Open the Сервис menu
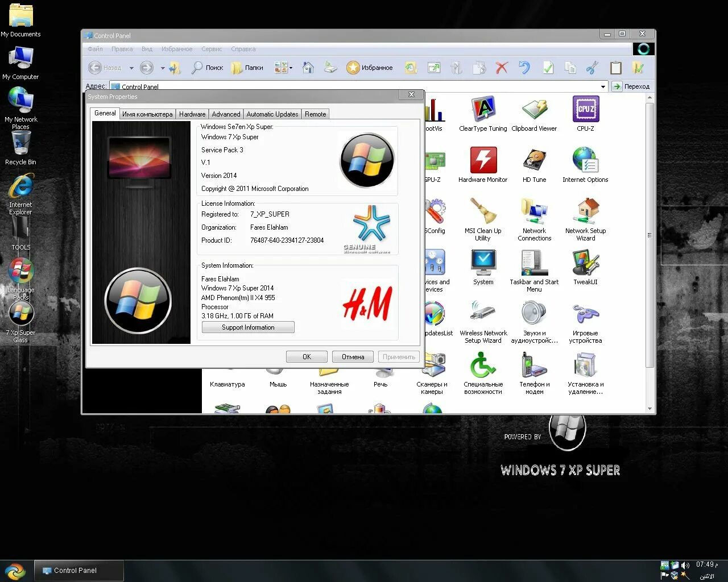The image size is (728, 582). point(212,49)
